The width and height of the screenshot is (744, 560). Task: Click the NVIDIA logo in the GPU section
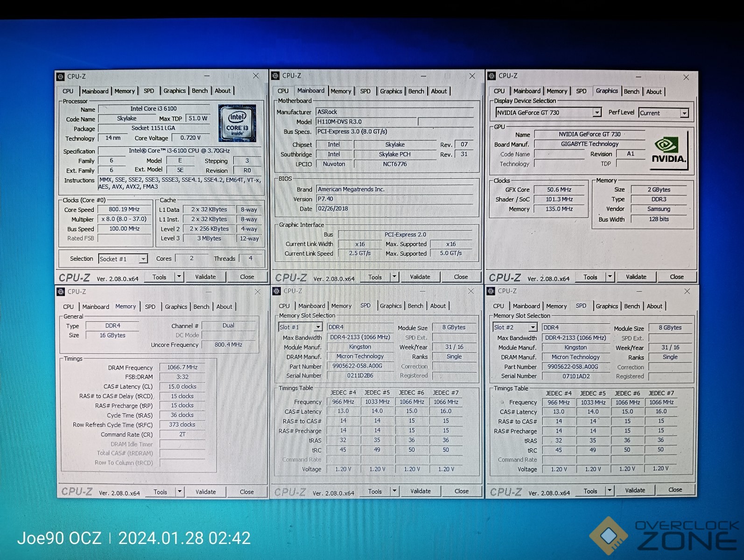coord(669,150)
